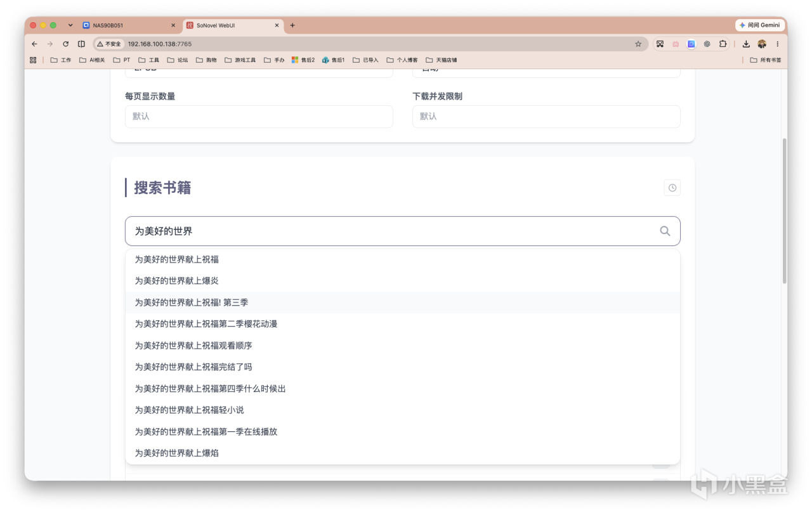Viewport: 812px width, 513px height.
Task: Open the extensions puzzle icon
Action: [723, 44]
